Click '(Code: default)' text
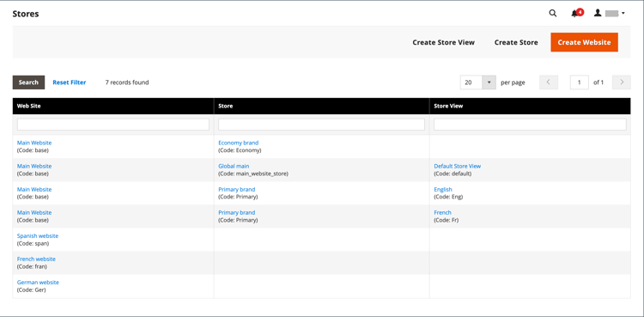 pyautogui.click(x=453, y=174)
